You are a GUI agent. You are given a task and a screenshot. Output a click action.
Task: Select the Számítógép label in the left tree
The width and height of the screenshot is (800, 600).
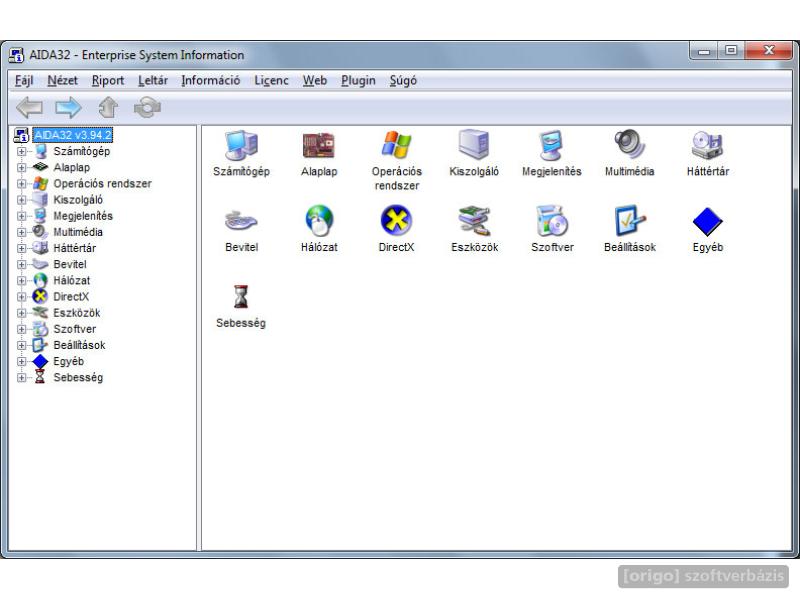click(x=82, y=152)
